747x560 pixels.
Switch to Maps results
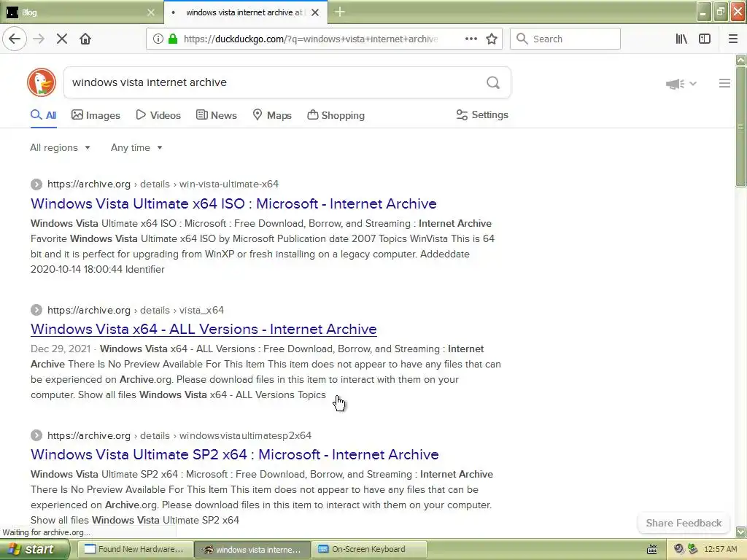pyautogui.click(x=272, y=115)
